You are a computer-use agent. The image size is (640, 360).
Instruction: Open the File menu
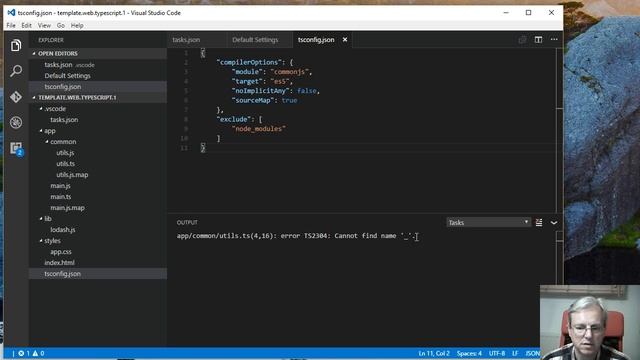tap(11, 25)
